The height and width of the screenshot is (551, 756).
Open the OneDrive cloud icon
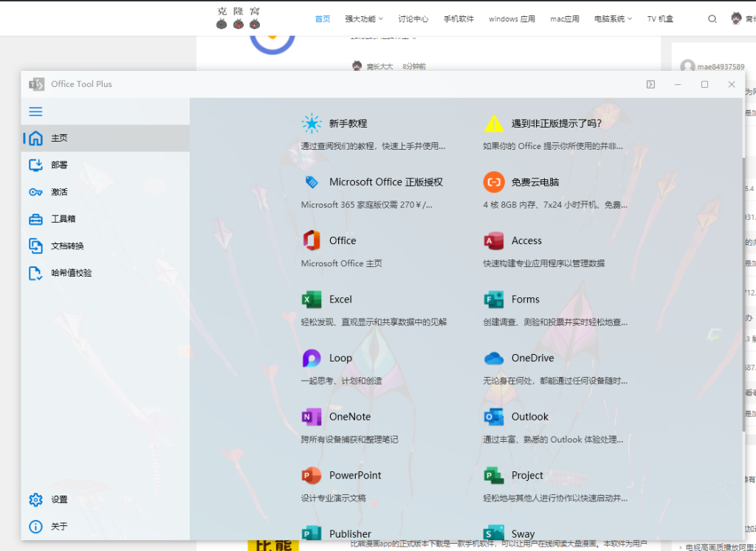pyautogui.click(x=494, y=358)
